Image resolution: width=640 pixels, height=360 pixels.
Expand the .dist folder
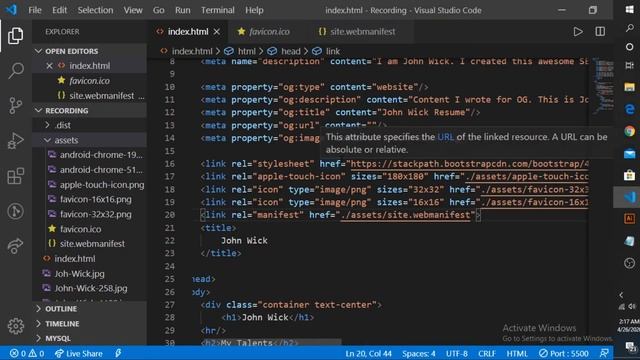click(89, 125)
